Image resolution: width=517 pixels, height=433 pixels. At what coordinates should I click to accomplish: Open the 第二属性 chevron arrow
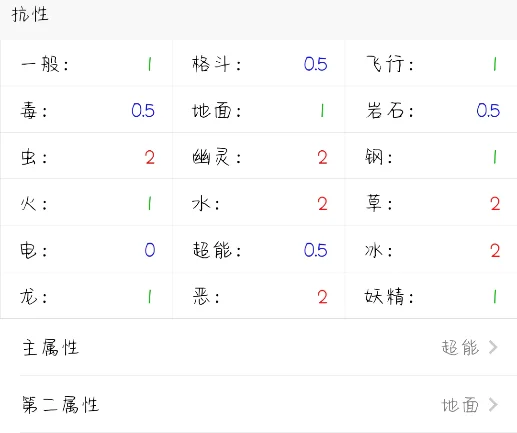(x=493, y=405)
